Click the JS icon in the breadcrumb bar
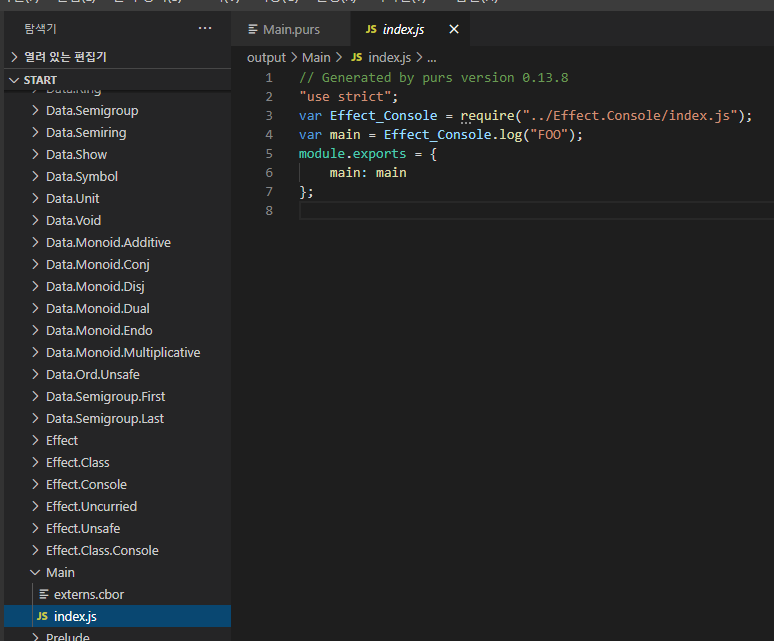Screen dimensions: 774x641 point(356,58)
